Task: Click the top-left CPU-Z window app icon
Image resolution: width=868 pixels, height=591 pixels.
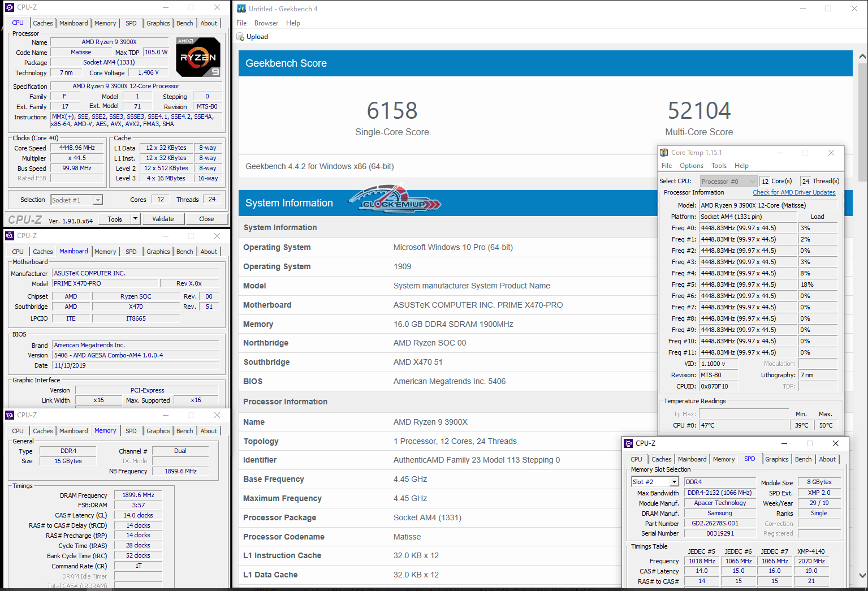Action: pyautogui.click(x=10, y=7)
